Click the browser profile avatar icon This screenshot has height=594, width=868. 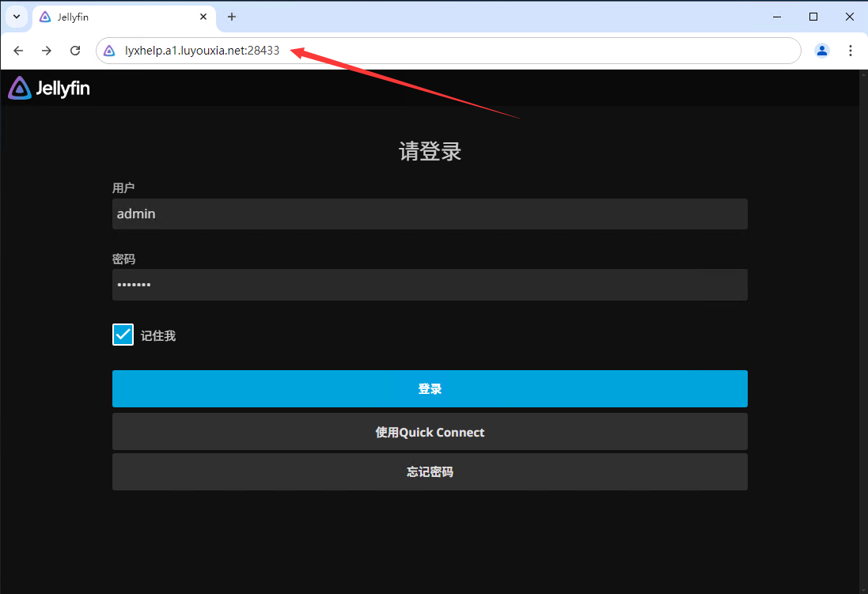822,50
